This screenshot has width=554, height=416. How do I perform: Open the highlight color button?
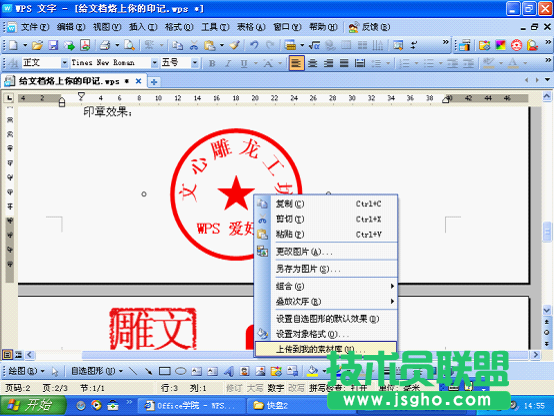(x=489, y=63)
